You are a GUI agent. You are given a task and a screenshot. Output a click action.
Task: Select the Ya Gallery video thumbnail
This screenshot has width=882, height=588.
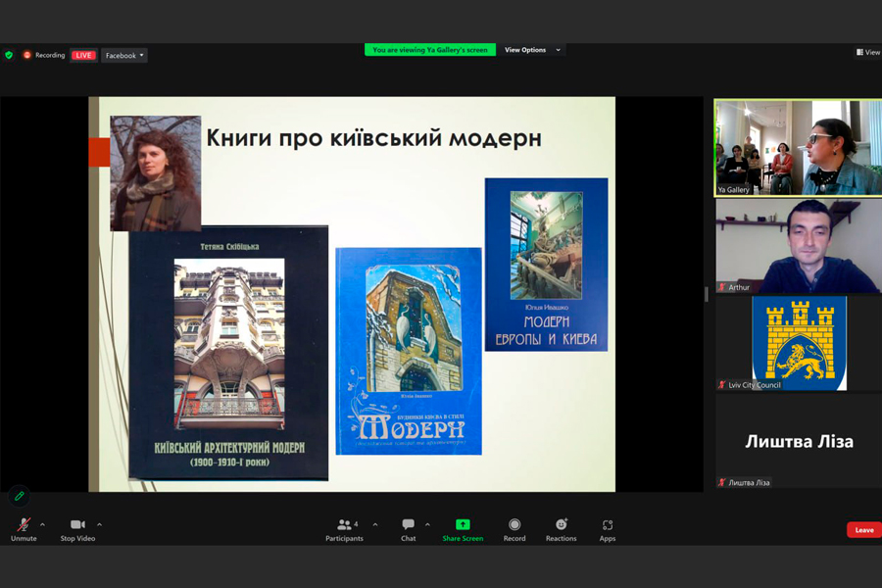point(798,147)
